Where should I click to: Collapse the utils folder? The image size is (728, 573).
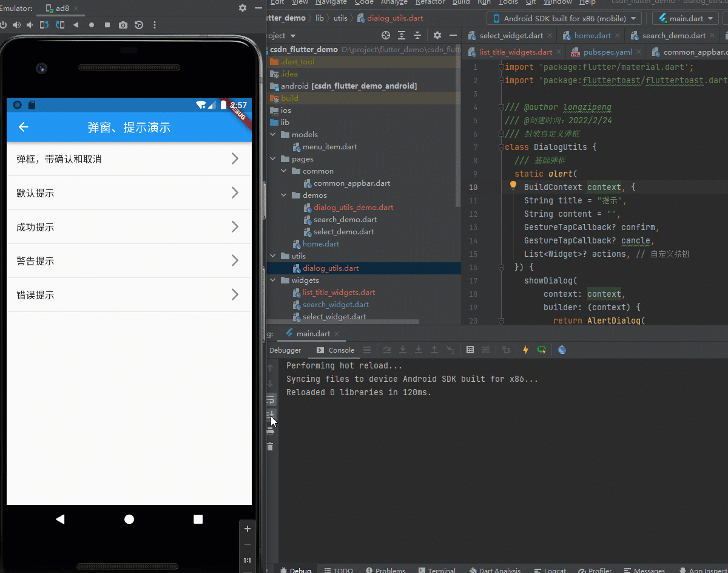tap(273, 256)
